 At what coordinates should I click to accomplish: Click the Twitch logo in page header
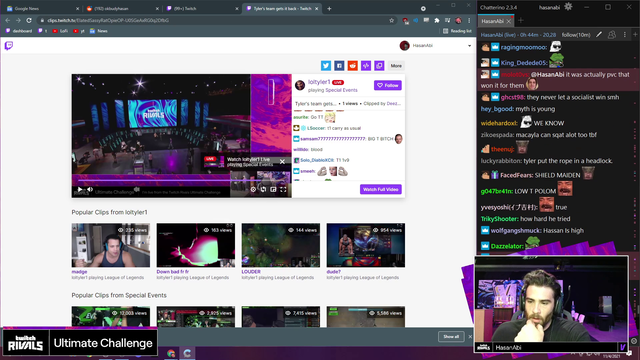tap(9, 45)
